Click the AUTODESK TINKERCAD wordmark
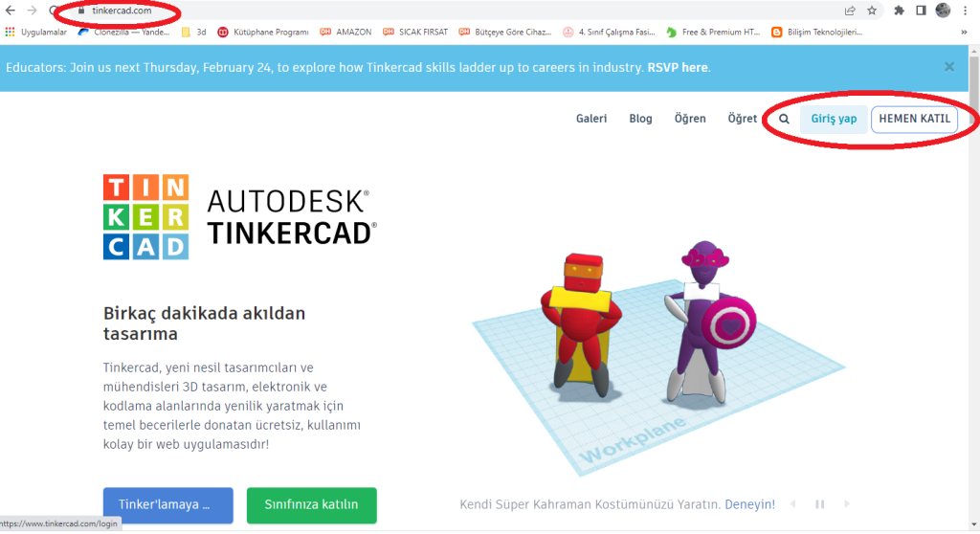Screen dimensions: 980x534 tap(292, 217)
